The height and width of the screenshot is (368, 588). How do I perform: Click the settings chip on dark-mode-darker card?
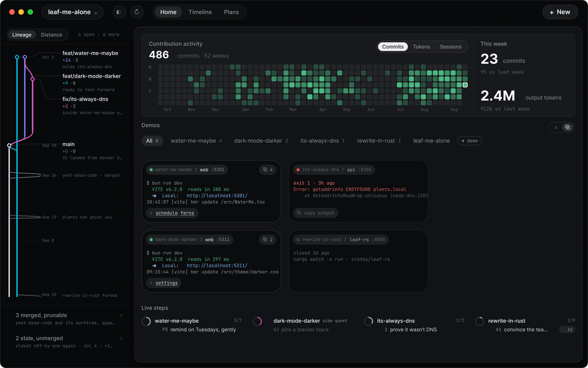(163, 283)
